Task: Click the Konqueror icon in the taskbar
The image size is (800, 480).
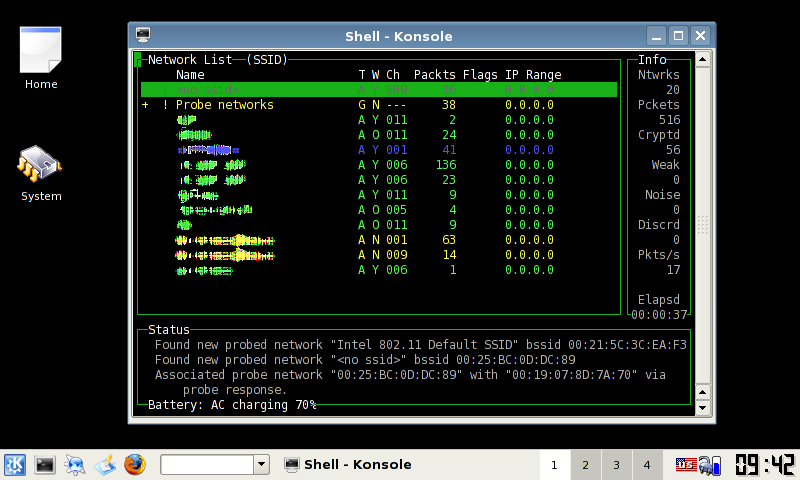Action: pos(74,465)
